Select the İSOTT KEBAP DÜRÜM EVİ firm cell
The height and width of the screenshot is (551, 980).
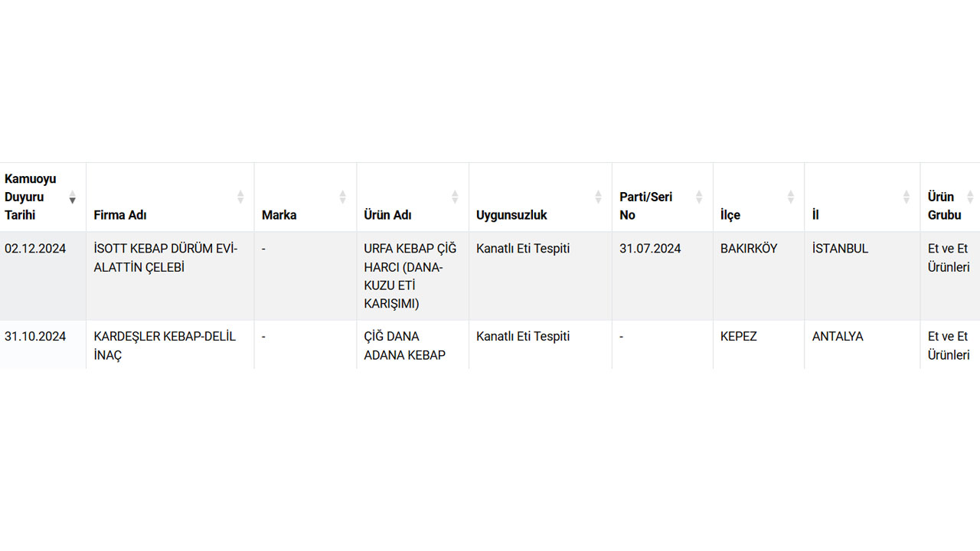165,258
